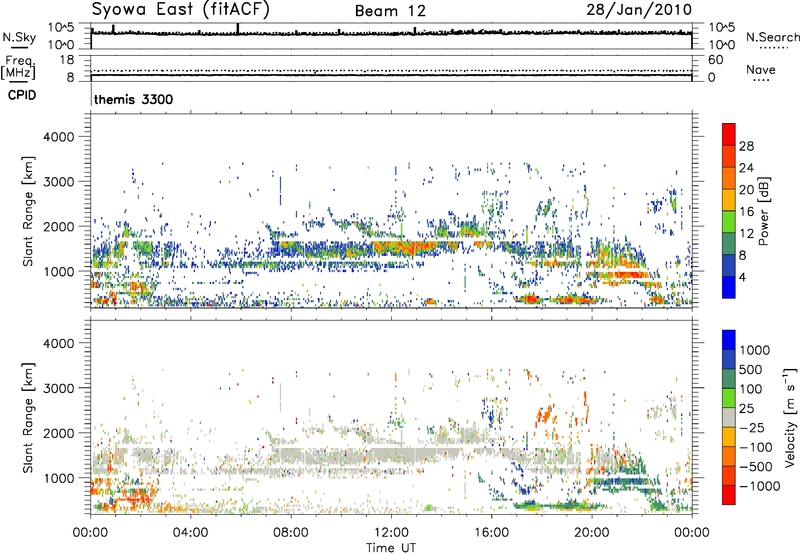800x554 pixels.
Task: Click the "04:00" time axis tick label
Action: pyautogui.click(x=190, y=533)
